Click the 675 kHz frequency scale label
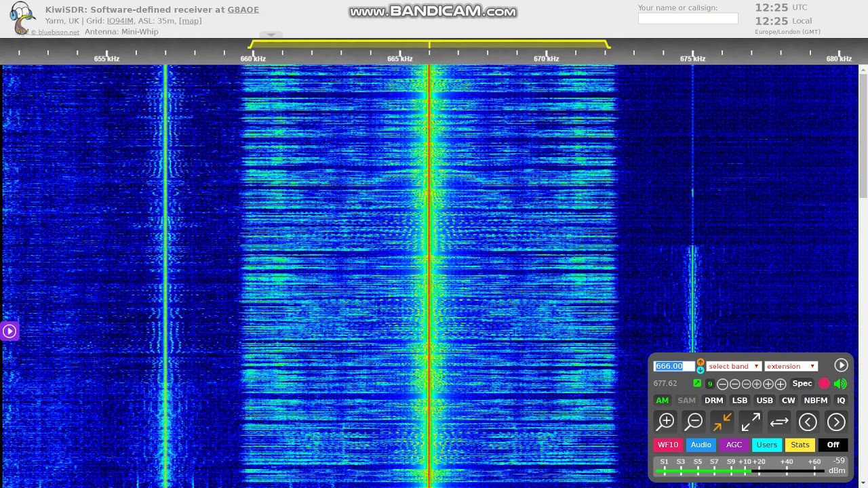The image size is (868, 488). click(x=692, y=59)
